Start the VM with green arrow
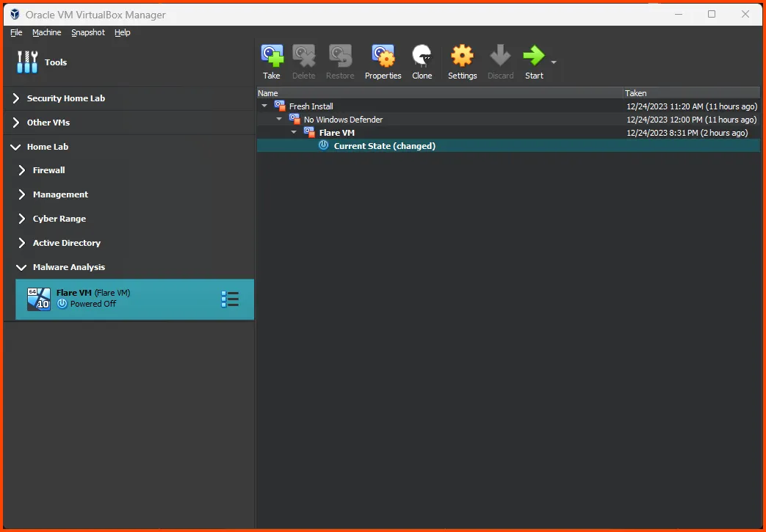Screen dimensions: 766x532 [534, 56]
